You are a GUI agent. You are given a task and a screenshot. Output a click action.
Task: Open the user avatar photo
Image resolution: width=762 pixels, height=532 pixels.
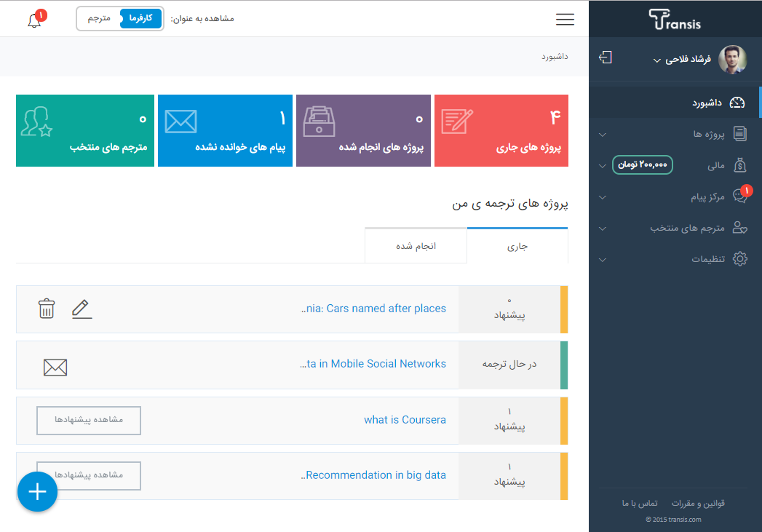[x=732, y=59]
